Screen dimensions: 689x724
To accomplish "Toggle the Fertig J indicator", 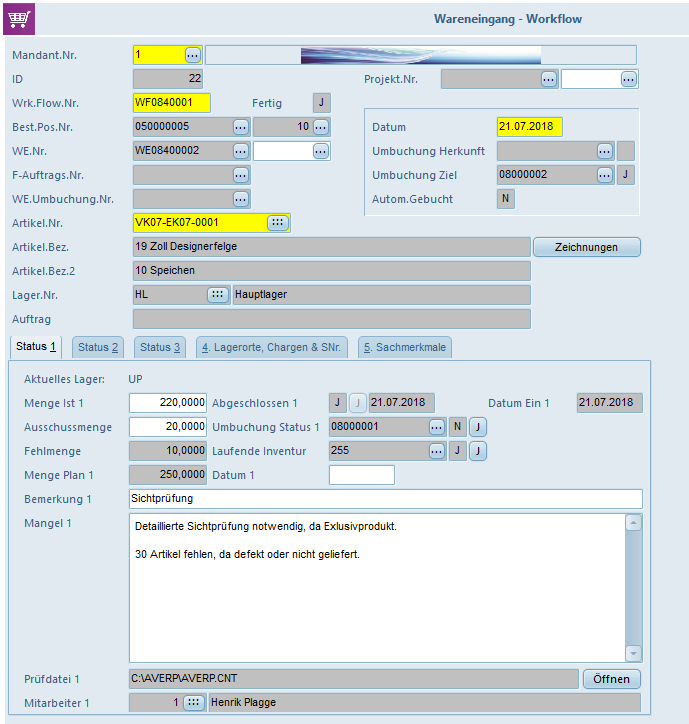I will point(321,103).
